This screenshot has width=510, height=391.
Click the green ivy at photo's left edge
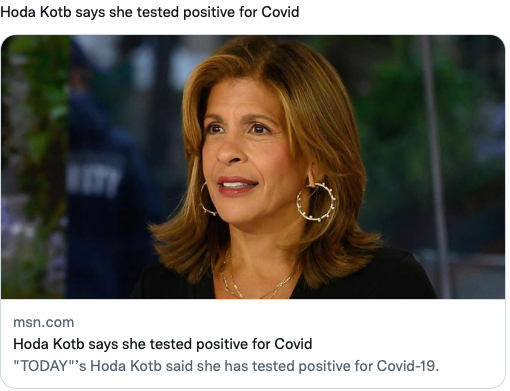tap(37, 133)
